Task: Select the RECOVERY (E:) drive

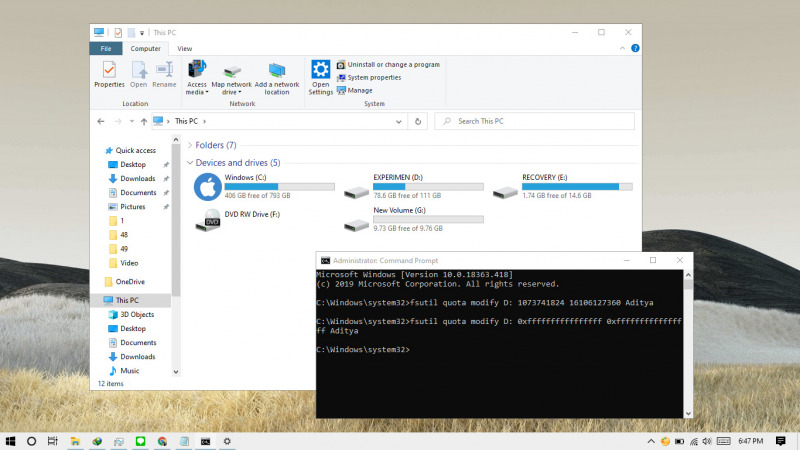Action: point(562,187)
